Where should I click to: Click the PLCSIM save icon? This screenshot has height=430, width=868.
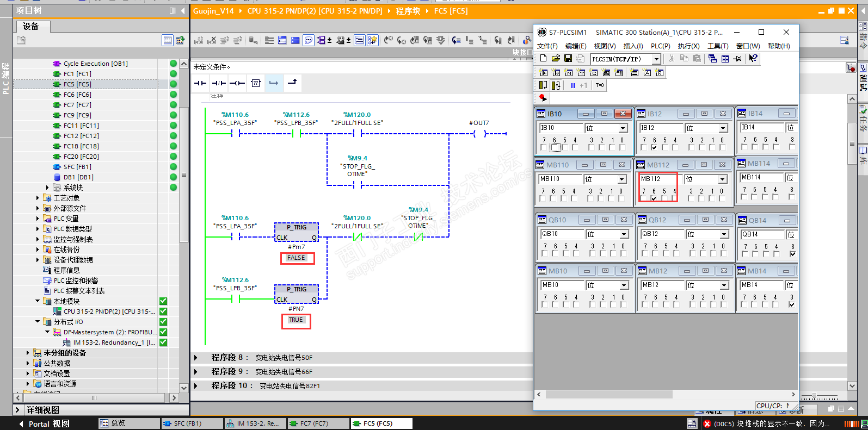point(568,59)
